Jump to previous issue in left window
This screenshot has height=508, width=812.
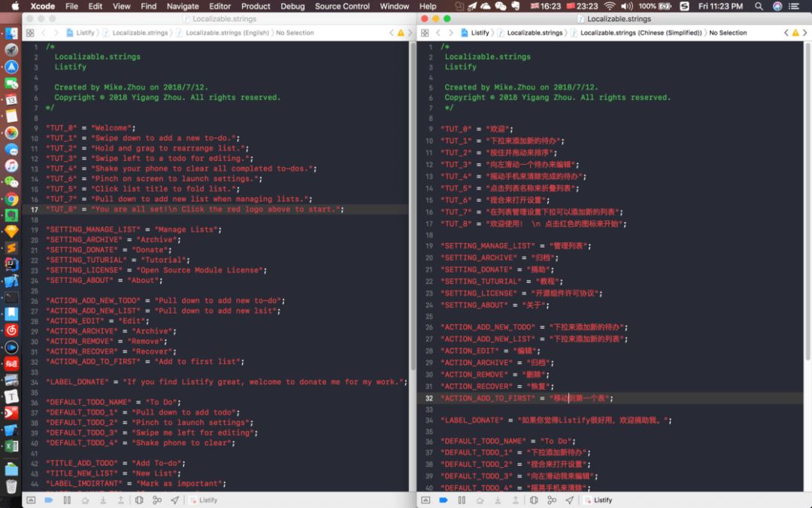pyautogui.click(x=392, y=32)
